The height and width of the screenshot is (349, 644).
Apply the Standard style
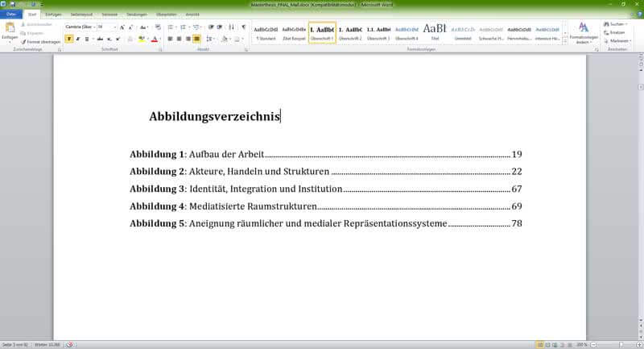pyautogui.click(x=266, y=33)
